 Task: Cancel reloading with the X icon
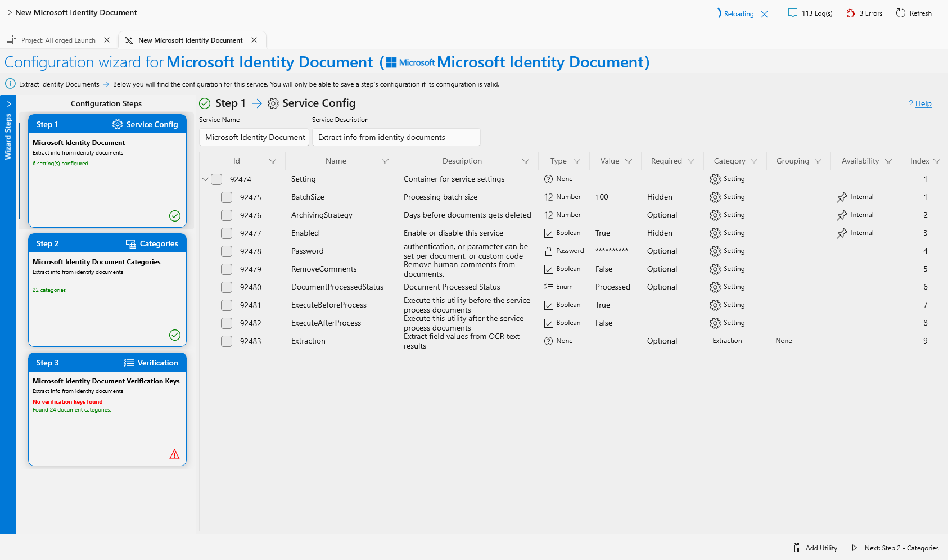click(x=764, y=14)
